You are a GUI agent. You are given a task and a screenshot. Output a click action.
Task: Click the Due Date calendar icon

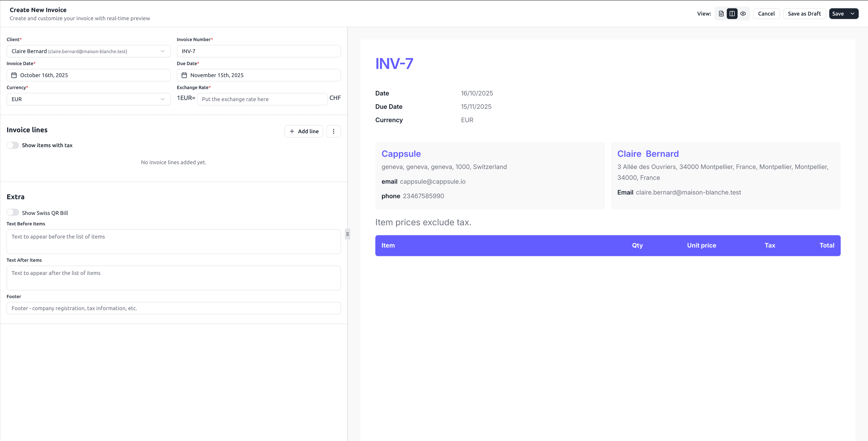[x=184, y=75]
